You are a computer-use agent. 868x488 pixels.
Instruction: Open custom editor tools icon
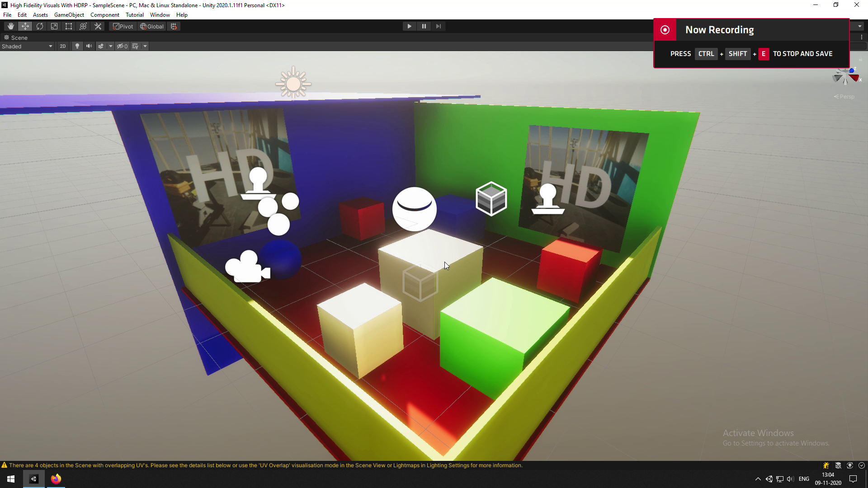click(x=98, y=26)
